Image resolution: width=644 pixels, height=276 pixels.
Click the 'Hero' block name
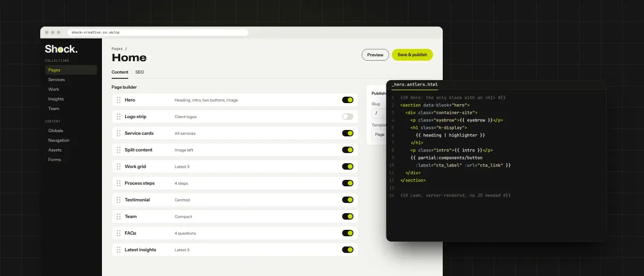click(x=130, y=100)
